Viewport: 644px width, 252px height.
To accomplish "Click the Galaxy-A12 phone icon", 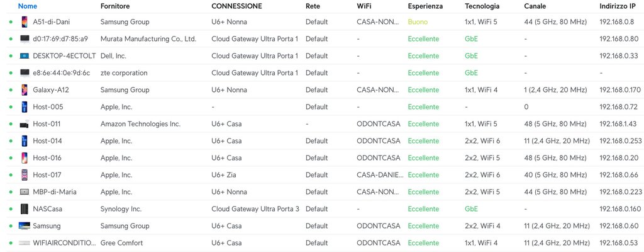I will (x=25, y=89).
